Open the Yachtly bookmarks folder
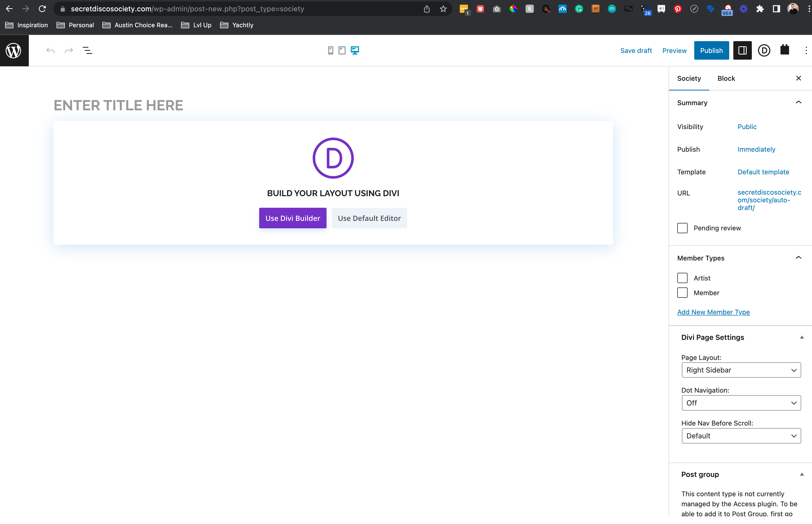The width and height of the screenshot is (812, 524). tap(237, 25)
